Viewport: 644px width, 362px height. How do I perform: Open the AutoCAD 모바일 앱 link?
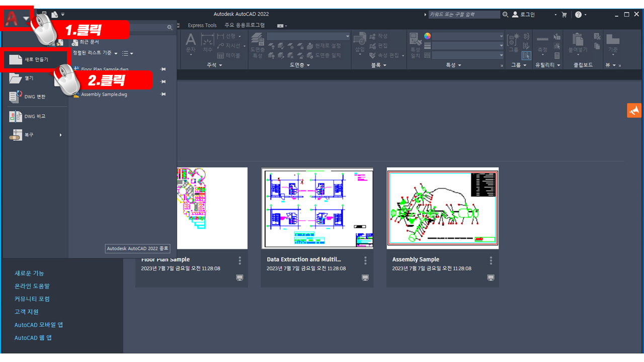[39, 325]
